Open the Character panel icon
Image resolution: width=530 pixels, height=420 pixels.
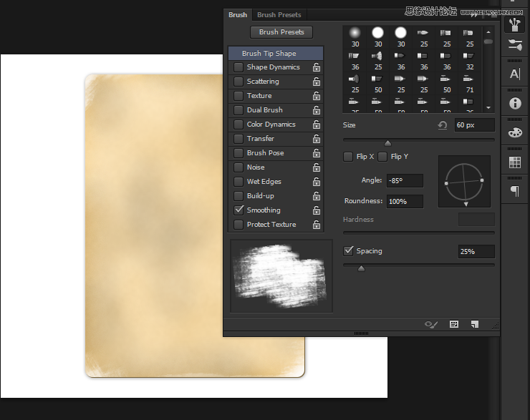click(x=514, y=74)
